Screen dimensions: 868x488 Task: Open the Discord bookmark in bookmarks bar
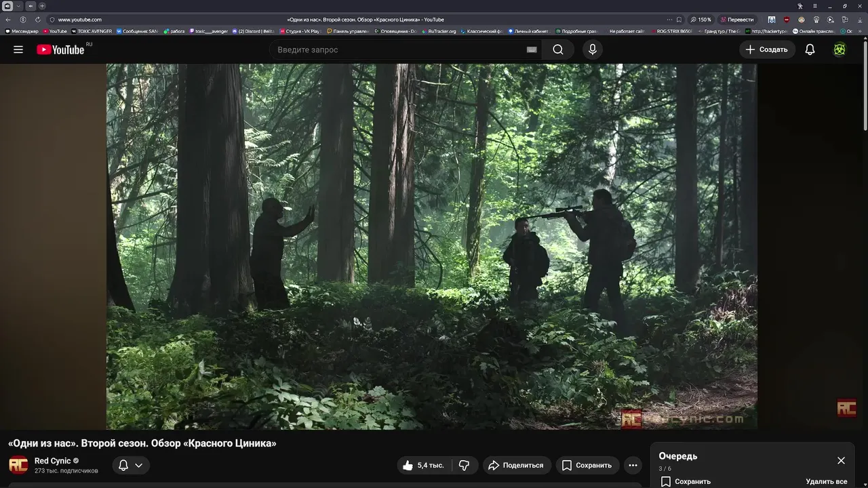(x=254, y=31)
